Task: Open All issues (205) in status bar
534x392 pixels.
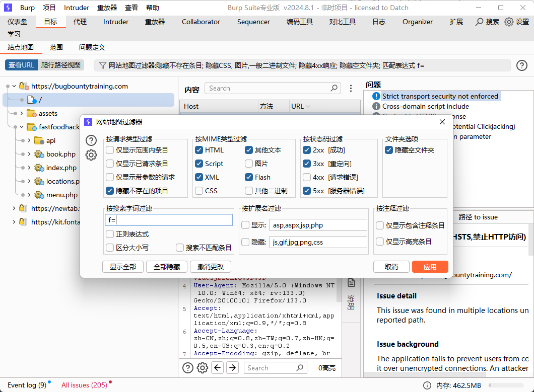Action: (85, 385)
